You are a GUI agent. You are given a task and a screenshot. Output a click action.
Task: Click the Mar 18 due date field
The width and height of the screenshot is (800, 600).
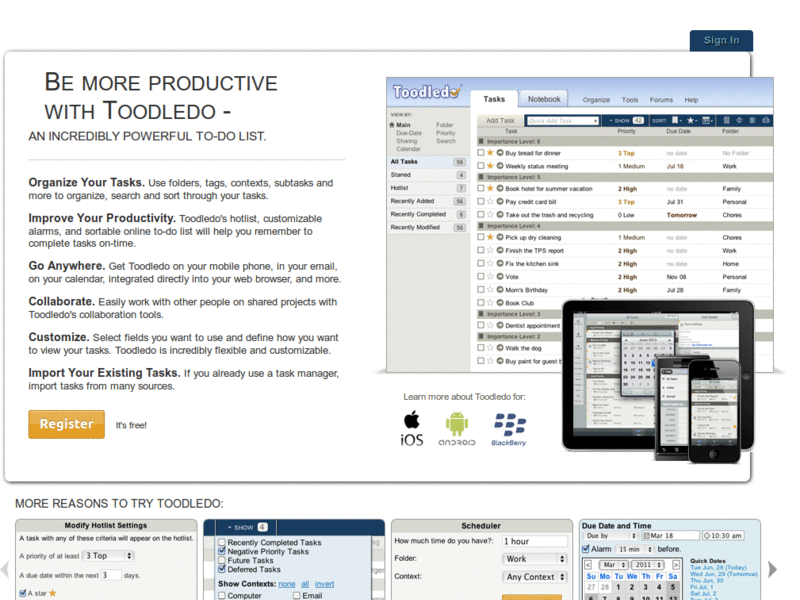(670, 536)
